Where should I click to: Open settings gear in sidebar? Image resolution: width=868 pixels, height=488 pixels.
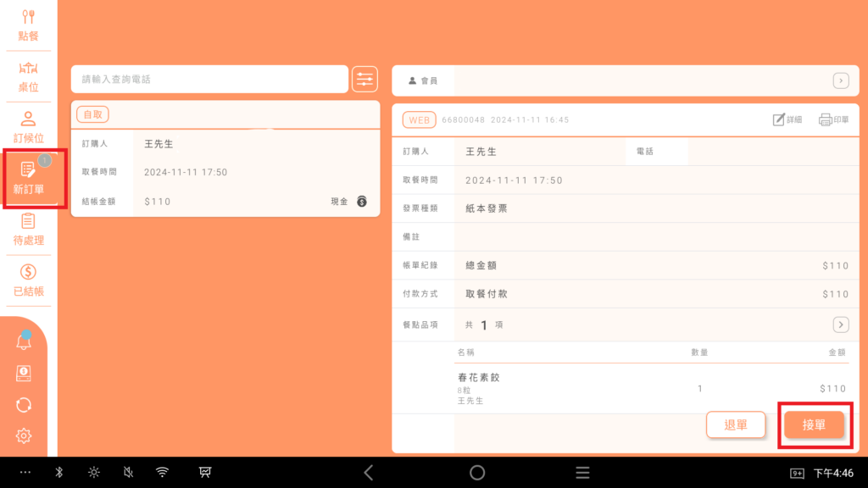coord(24,435)
